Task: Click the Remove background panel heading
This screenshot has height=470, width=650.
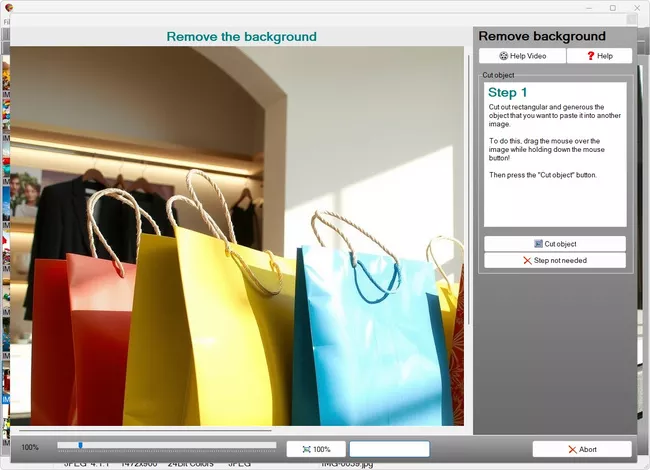Action: click(x=541, y=36)
